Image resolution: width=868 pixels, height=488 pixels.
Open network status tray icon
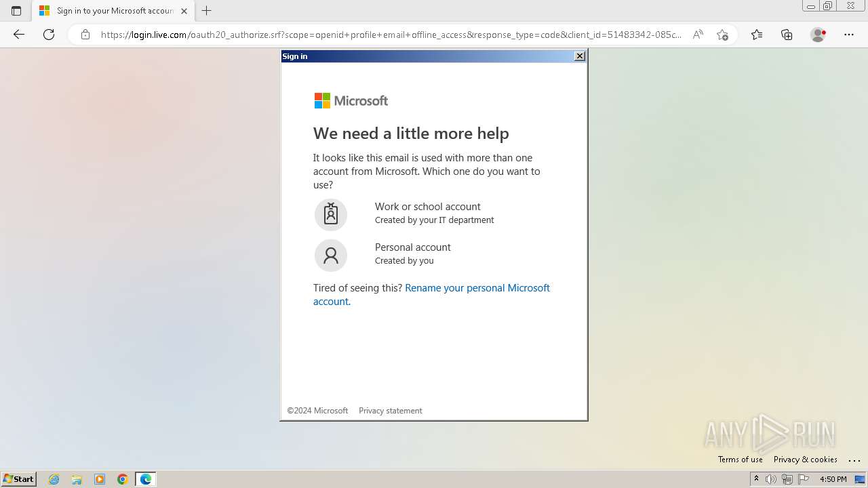787,479
